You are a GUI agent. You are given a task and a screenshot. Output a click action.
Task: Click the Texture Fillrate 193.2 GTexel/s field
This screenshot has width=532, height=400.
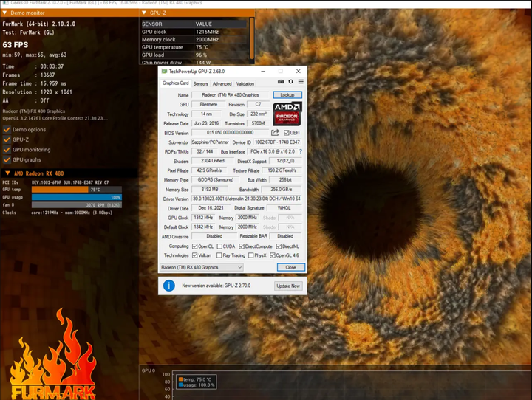pyautogui.click(x=282, y=170)
